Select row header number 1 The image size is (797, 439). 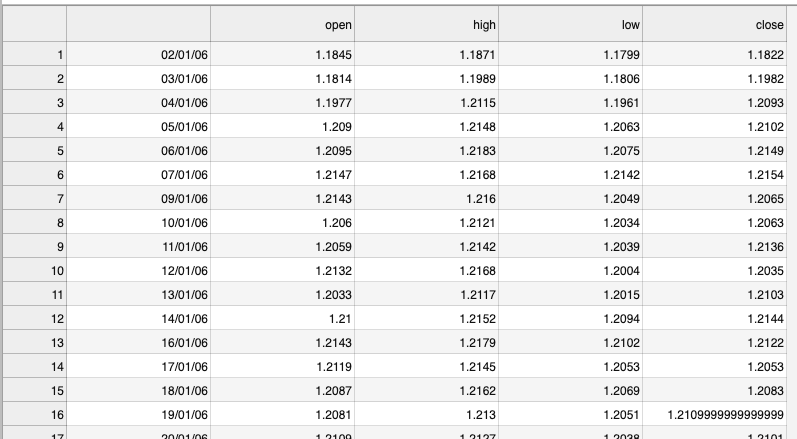(x=35, y=54)
